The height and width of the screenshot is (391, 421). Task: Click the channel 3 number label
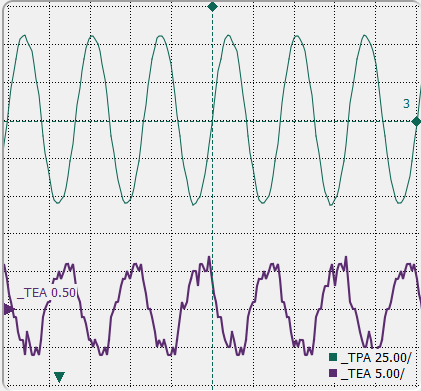(406, 104)
